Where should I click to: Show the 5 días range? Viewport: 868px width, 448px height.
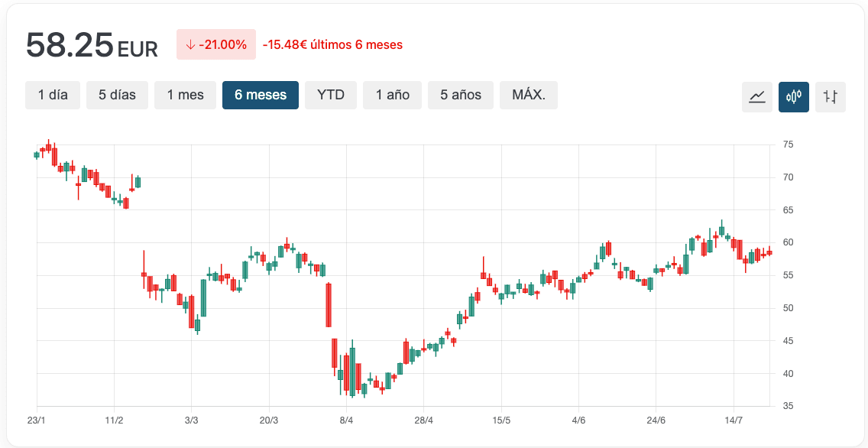click(x=117, y=95)
